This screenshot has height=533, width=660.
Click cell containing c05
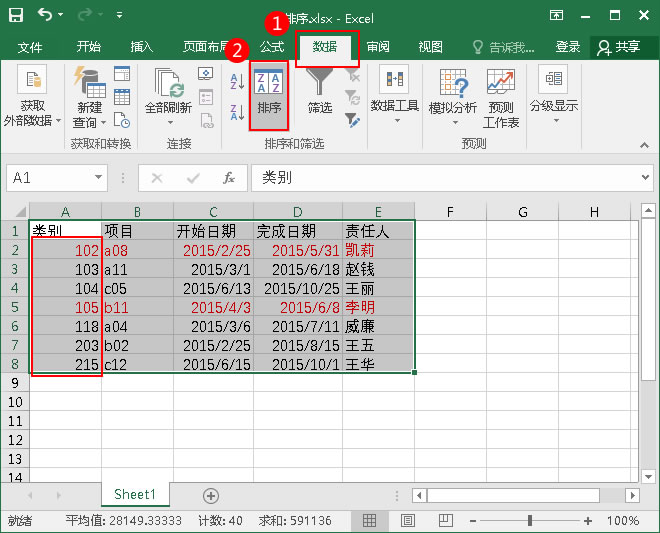click(137, 288)
